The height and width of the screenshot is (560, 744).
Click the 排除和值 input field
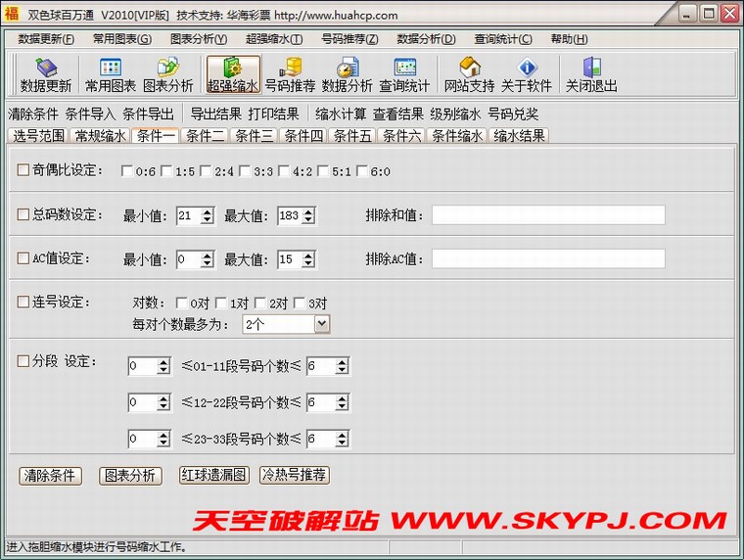[x=548, y=214]
